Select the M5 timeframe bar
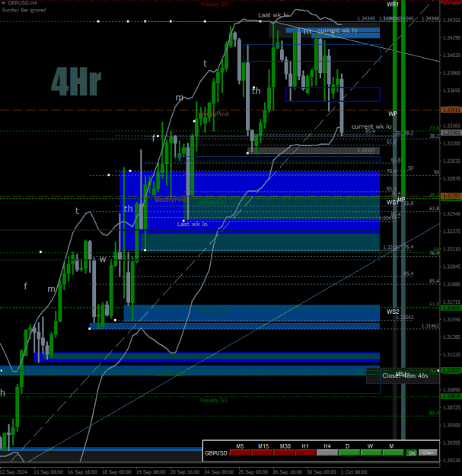Screen dimensions: 462x476 pyautogui.click(x=240, y=453)
